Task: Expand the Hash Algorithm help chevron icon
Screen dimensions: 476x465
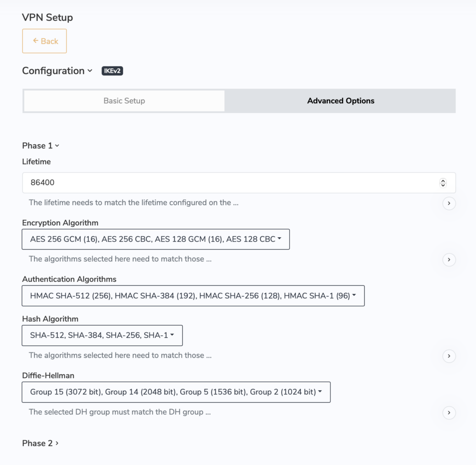Action: 449,356
